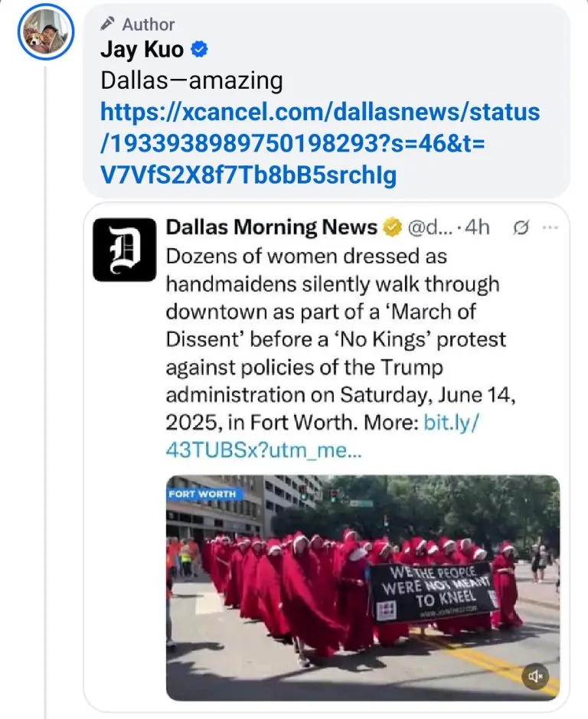Unmute the video with the speaker icon
This screenshot has height=719, width=588.
pos(535,675)
